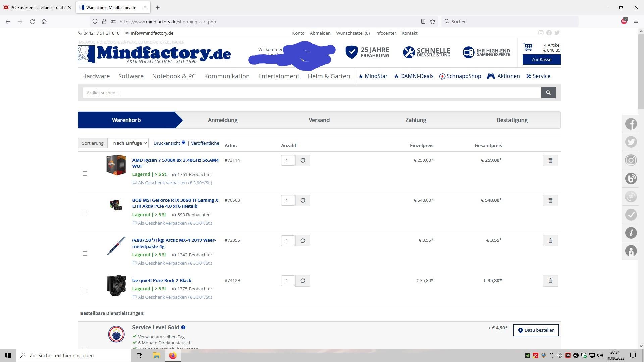
Task: Enable gift wrap for Arctic MX-4
Action: coord(135,263)
